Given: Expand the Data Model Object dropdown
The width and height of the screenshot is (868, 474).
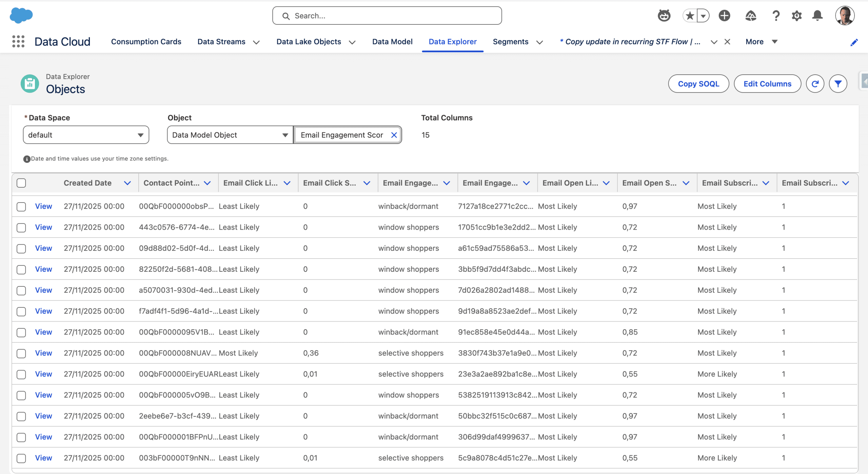Looking at the screenshot, I should pos(230,135).
